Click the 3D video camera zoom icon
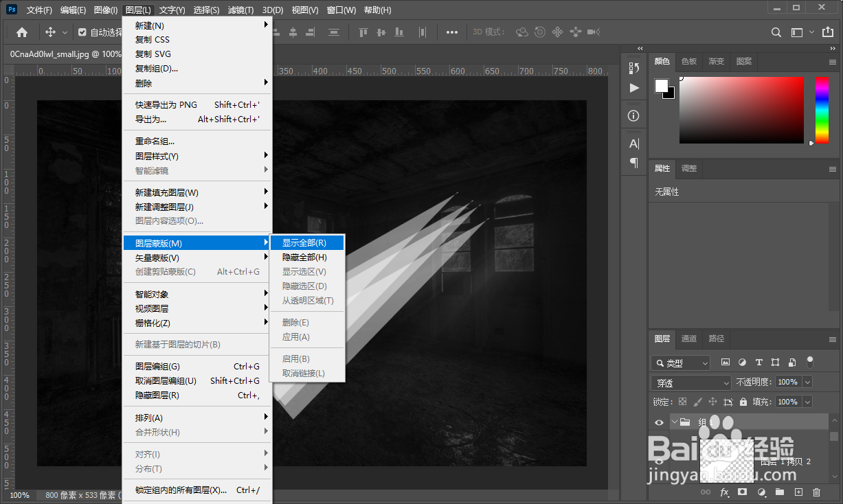Viewport: 843px width, 504px height. click(594, 32)
